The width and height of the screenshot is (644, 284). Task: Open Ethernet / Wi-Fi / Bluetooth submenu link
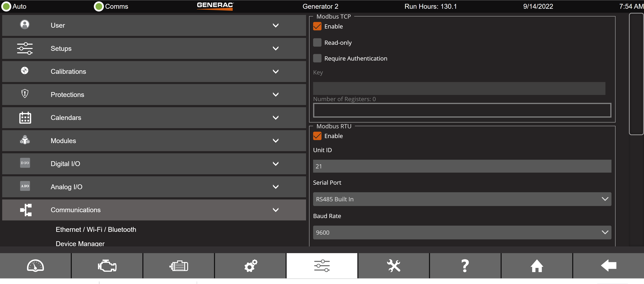[x=96, y=229]
